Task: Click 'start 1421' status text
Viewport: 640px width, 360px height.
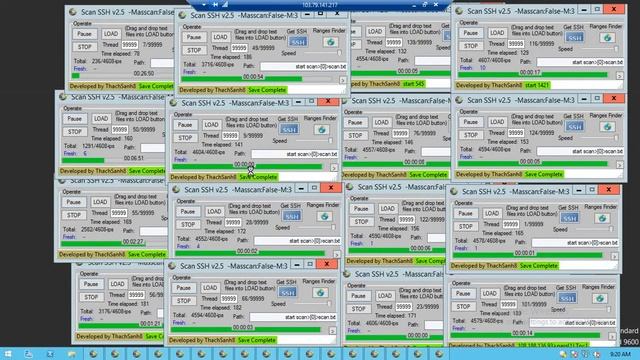Action: point(537,85)
